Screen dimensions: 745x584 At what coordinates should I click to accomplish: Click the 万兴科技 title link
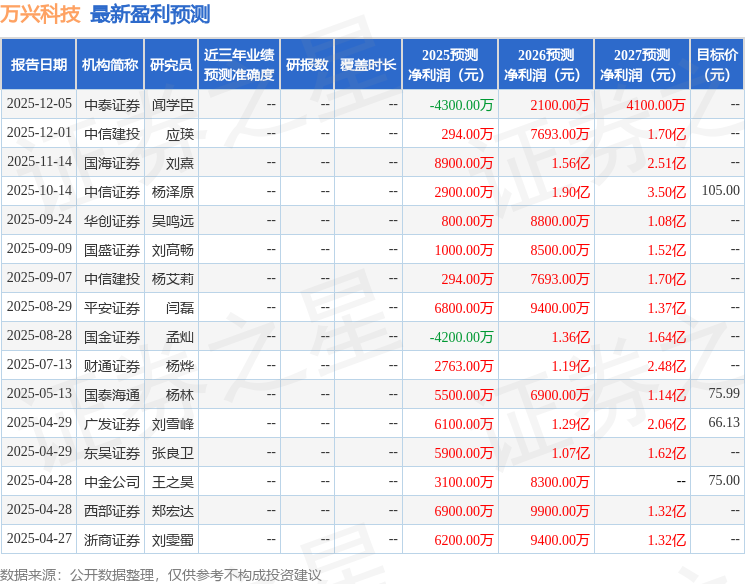[x=41, y=14]
